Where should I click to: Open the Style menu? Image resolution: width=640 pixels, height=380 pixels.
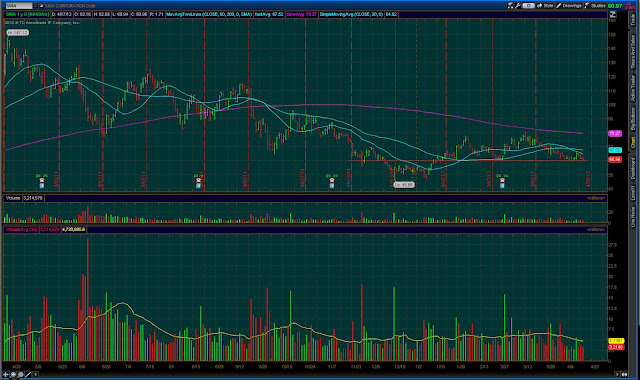[x=545, y=5]
